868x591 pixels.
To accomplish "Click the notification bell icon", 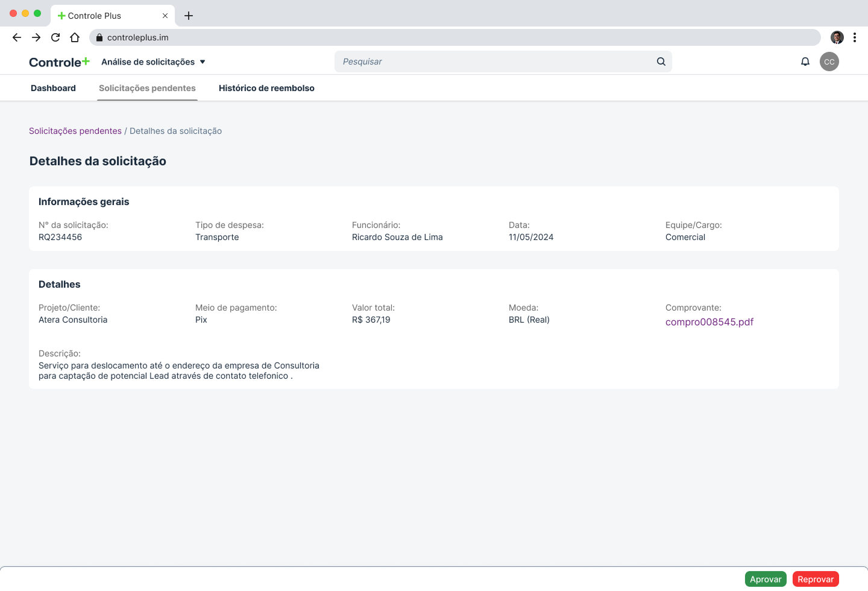I will 805,62.
